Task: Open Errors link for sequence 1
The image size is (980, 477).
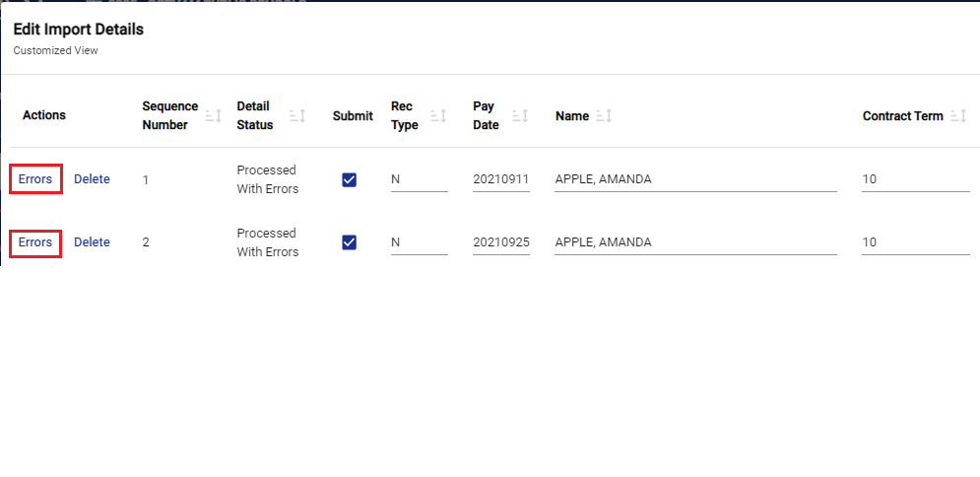Action: click(x=35, y=179)
